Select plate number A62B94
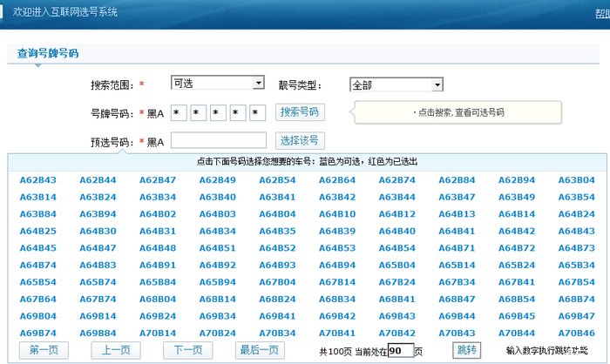The width and height of the screenshot is (610, 364). click(x=517, y=180)
